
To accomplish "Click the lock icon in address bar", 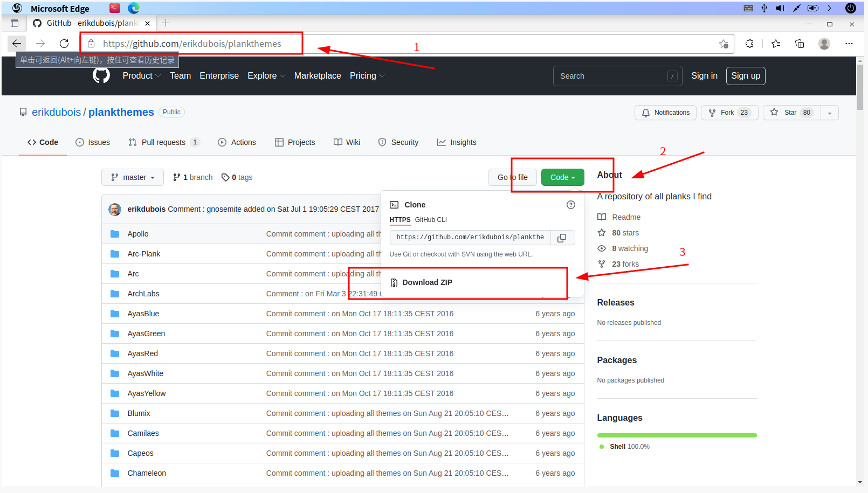I will pyautogui.click(x=92, y=44).
